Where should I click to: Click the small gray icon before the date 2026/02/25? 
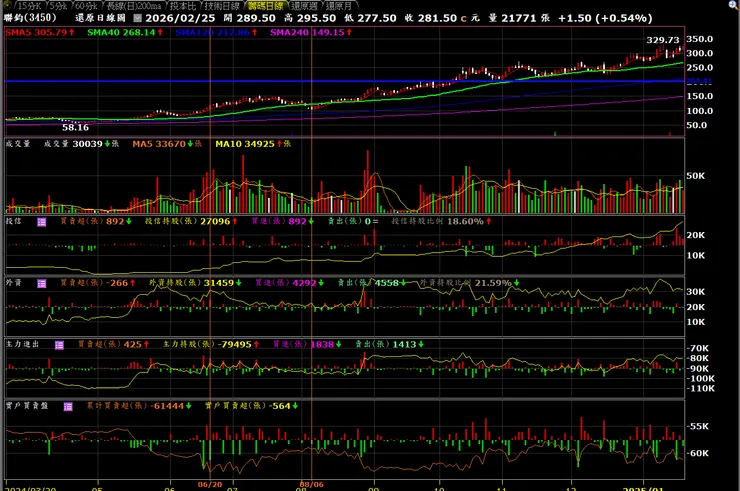coord(137,18)
